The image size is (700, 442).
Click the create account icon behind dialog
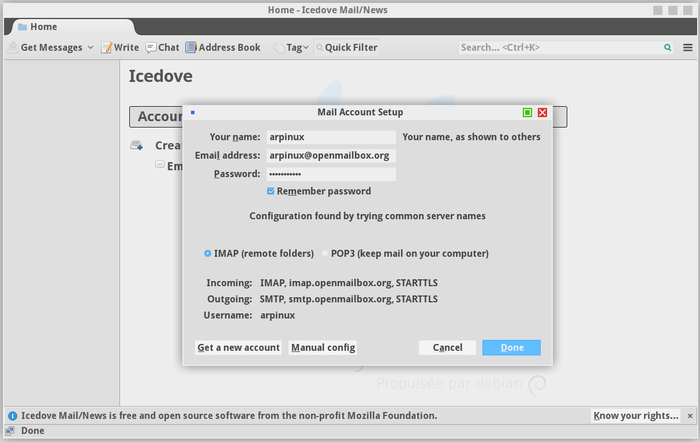point(137,145)
